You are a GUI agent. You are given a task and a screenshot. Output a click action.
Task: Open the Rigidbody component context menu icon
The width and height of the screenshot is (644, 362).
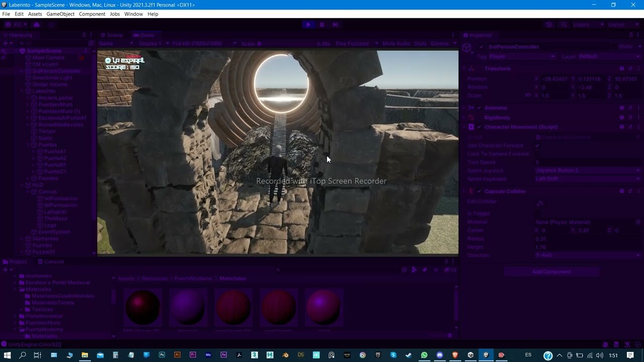[x=639, y=117]
